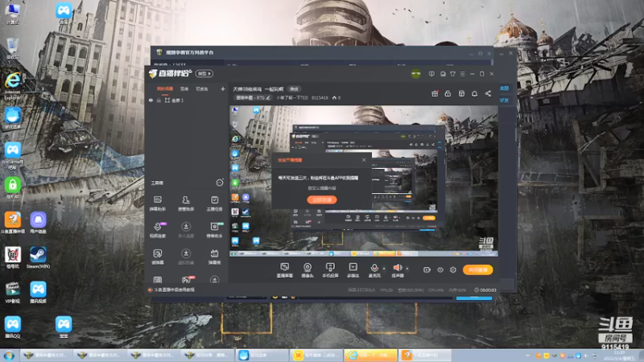The image size is (644, 362).
Task: Click the first blue tab on the back window's right edge
Action: [x=505, y=88]
